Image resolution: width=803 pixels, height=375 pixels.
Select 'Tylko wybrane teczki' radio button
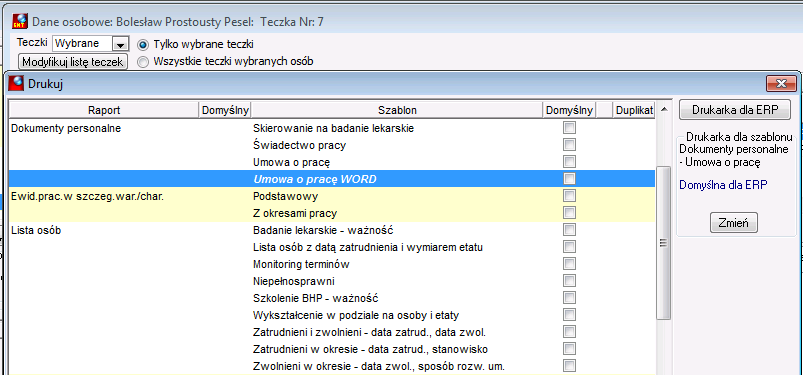tap(143, 45)
